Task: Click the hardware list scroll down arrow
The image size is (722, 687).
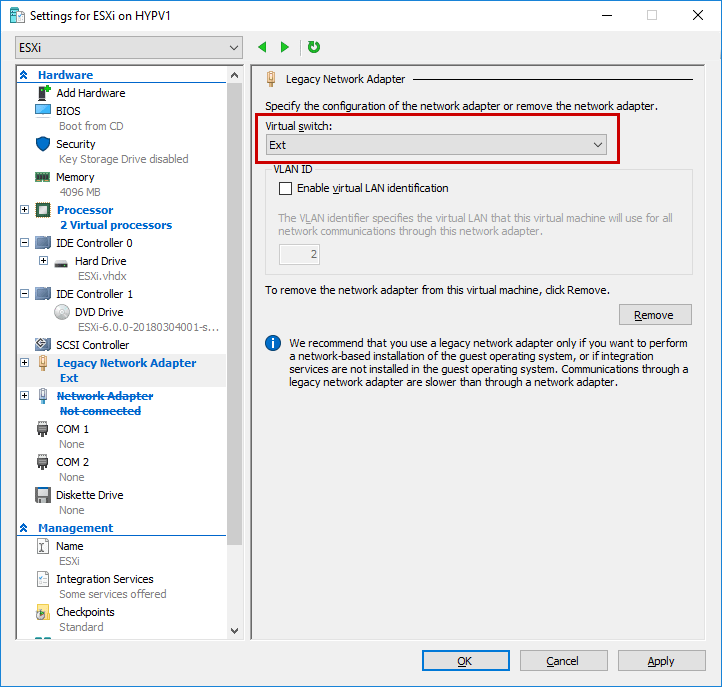Action: click(x=234, y=631)
